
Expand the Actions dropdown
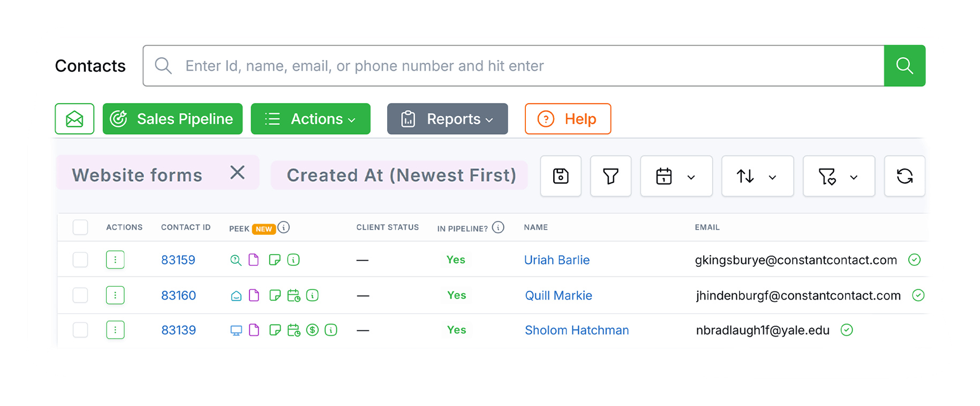point(311,119)
